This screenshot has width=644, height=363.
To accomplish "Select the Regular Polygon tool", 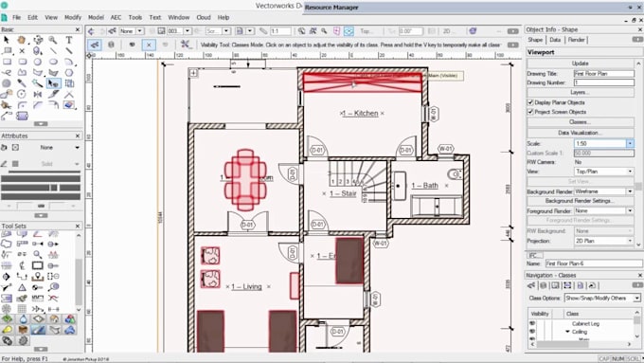I will click(x=68, y=73).
